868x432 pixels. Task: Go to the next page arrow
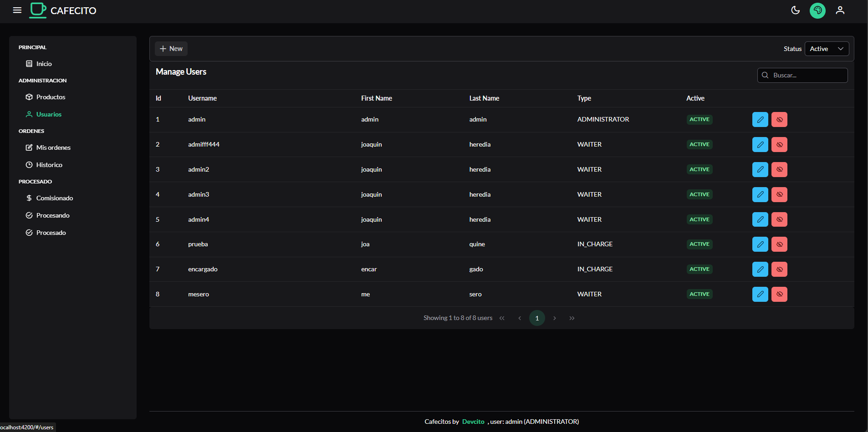[x=554, y=318]
